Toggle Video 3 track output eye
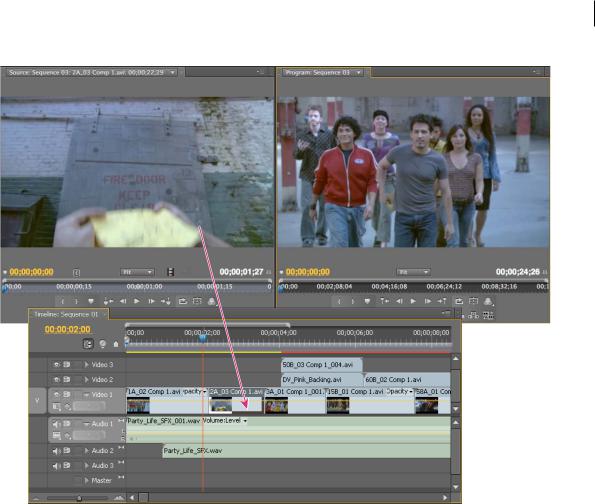 point(57,365)
